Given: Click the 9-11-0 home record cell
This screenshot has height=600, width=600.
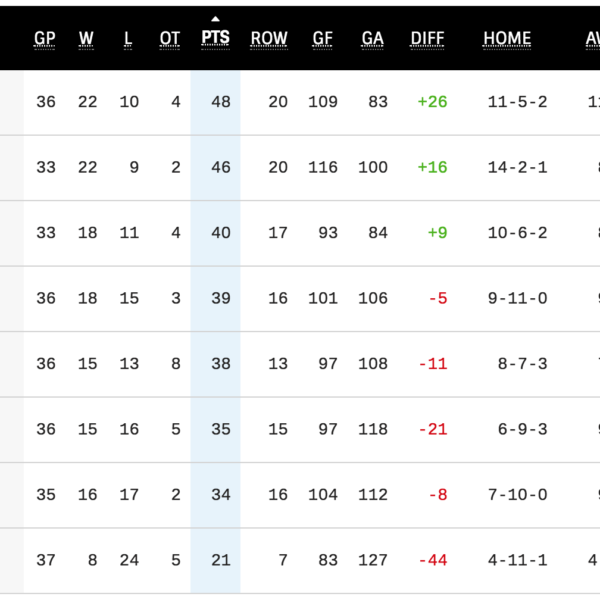Looking at the screenshot, I should tap(517, 298).
